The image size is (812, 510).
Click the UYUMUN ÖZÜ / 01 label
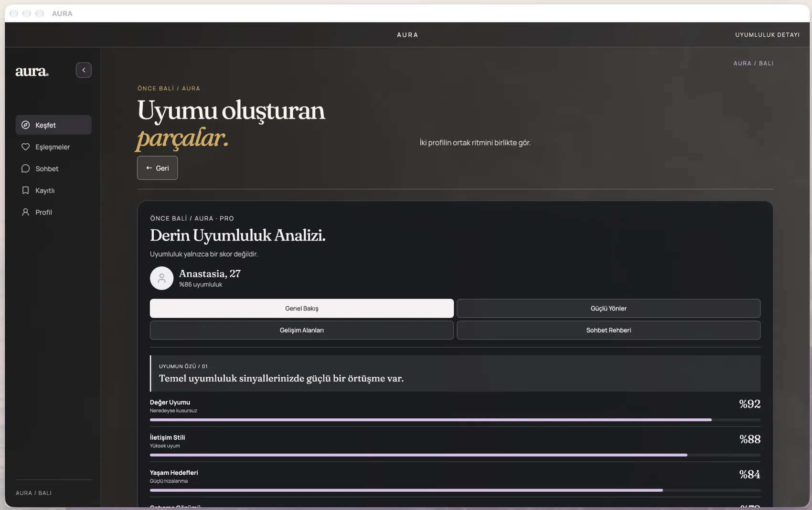pyautogui.click(x=183, y=366)
